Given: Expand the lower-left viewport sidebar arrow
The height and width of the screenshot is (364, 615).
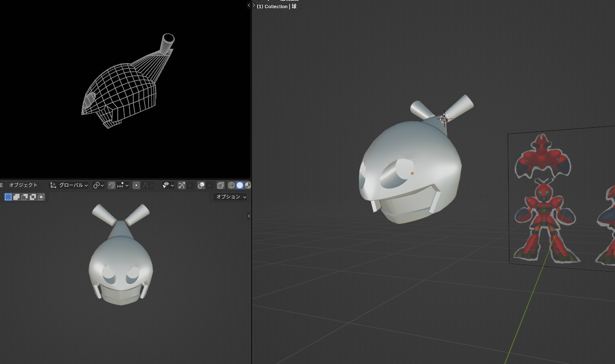Looking at the screenshot, I should tap(249, 216).
